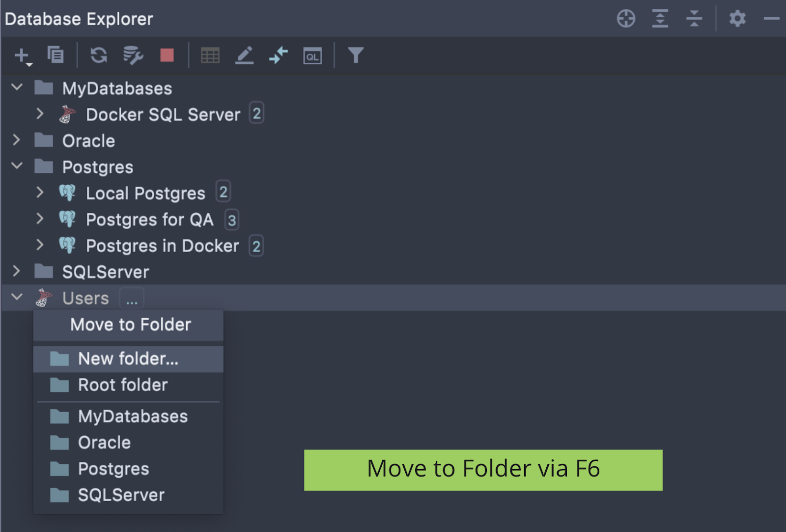Select Root folder in the popup
This screenshot has width=786, height=532.
tap(123, 385)
